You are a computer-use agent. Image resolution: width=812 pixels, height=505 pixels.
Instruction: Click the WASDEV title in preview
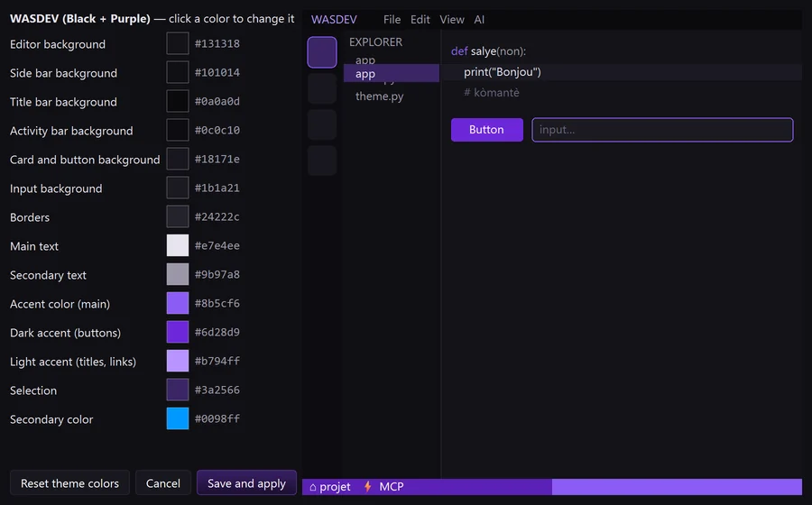point(334,20)
